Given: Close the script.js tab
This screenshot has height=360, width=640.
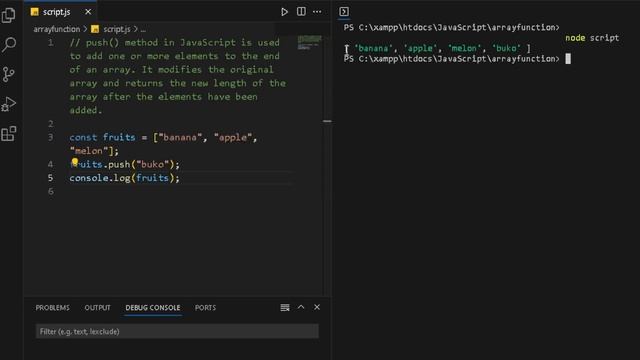Looking at the screenshot, I should (x=88, y=12).
